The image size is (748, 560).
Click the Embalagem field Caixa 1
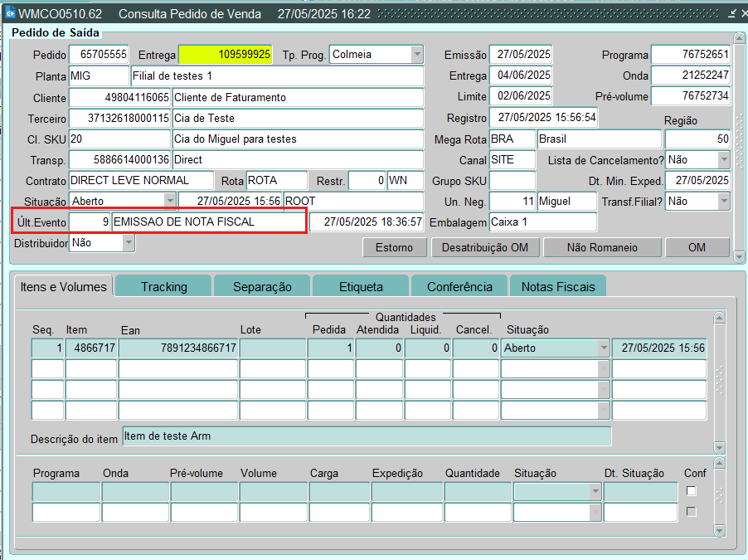click(543, 222)
